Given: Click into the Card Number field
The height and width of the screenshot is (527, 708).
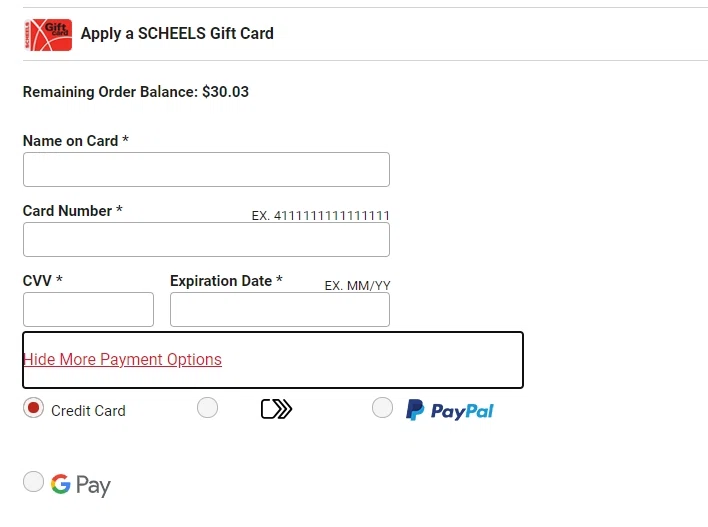Looking at the screenshot, I should [x=206, y=240].
